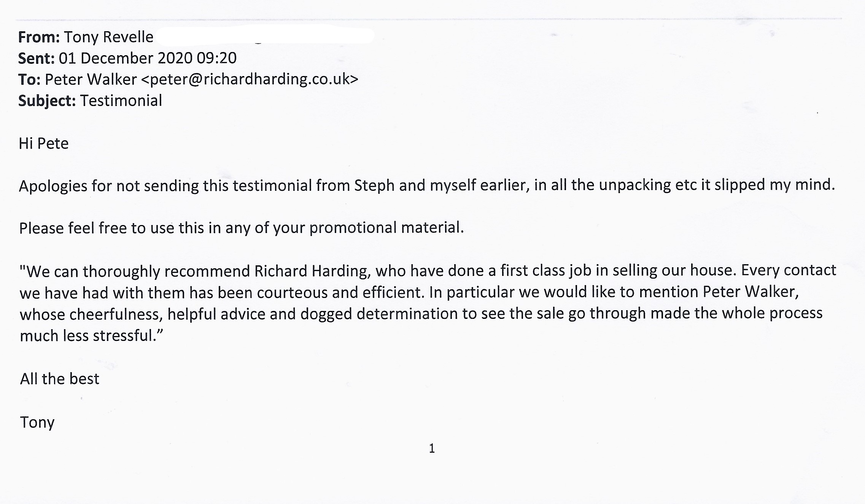Select the subject text Testimonial
Image resolution: width=865 pixels, height=504 pixels.
pyautogui.click(x=121, y=101)
